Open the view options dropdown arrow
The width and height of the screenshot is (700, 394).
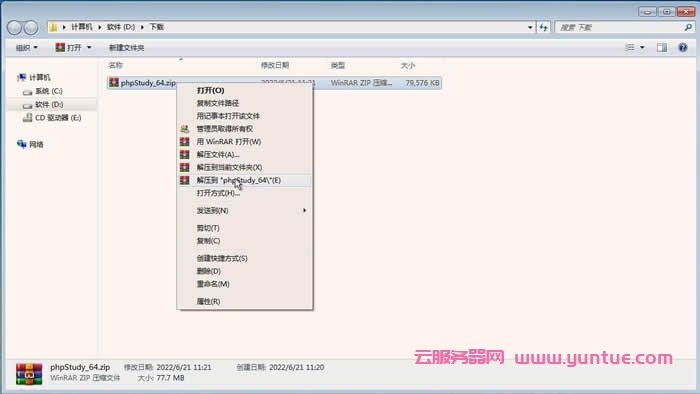click(x=642, y=47)
